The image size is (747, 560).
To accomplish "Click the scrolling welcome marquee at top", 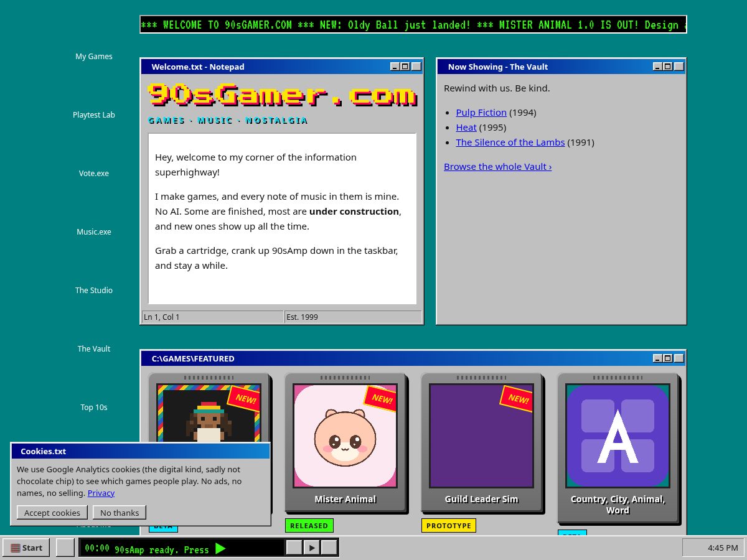I will (x=413, y=25).
